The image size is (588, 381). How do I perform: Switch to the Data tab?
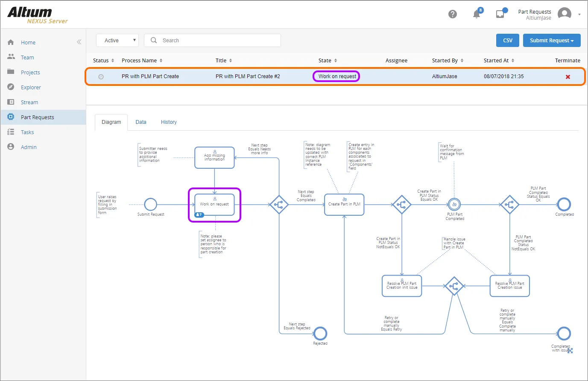pos(141,122)
